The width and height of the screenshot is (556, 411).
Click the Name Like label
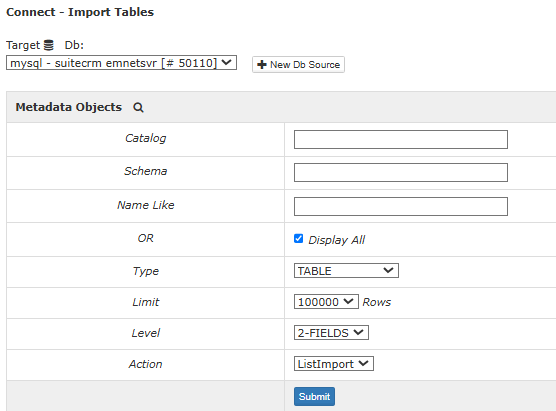coord(145,205)
